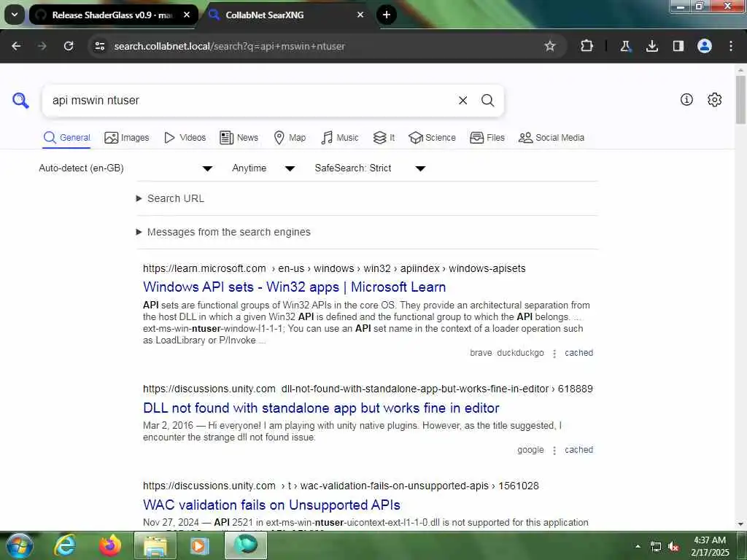Click the scrollbar down arrow
The width and height of the screenshot is (747, 560).
coord(740,524)
